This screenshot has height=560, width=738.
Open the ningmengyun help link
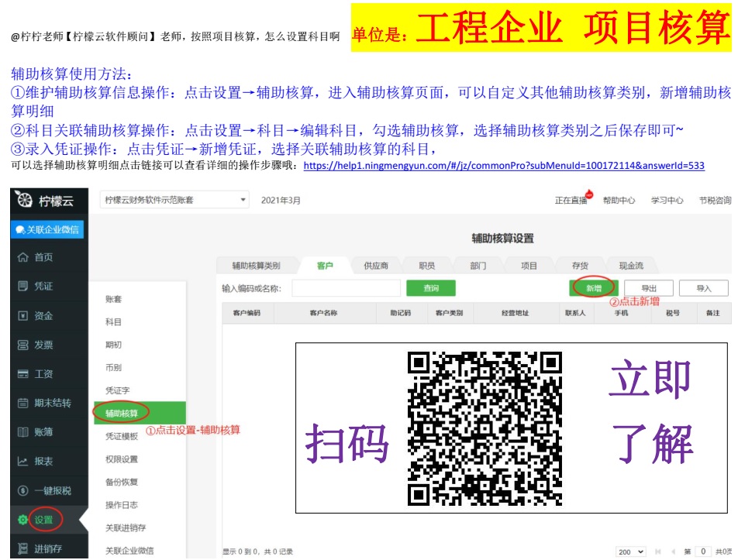tap(504, 166)
